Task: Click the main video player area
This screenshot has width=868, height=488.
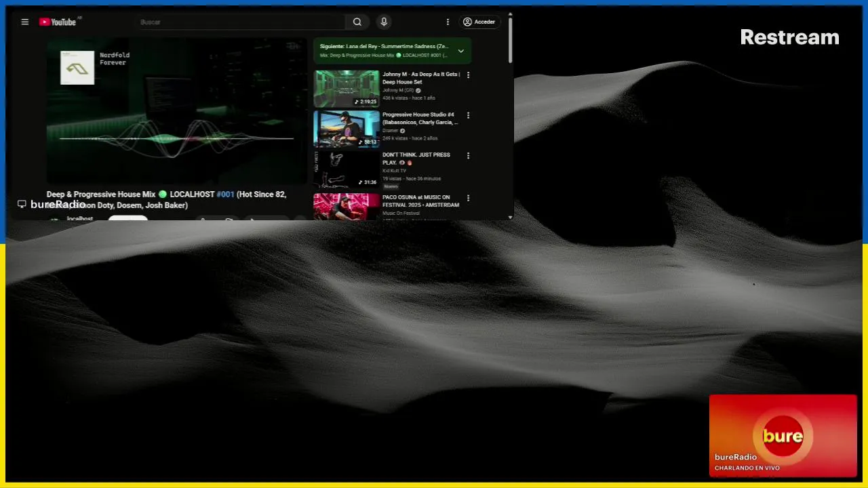Action: 176,110
